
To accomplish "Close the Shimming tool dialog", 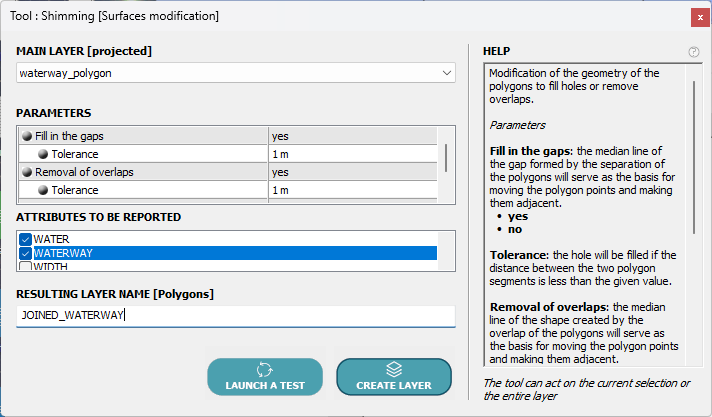I will pyautogui.click(x=697, y=17).
